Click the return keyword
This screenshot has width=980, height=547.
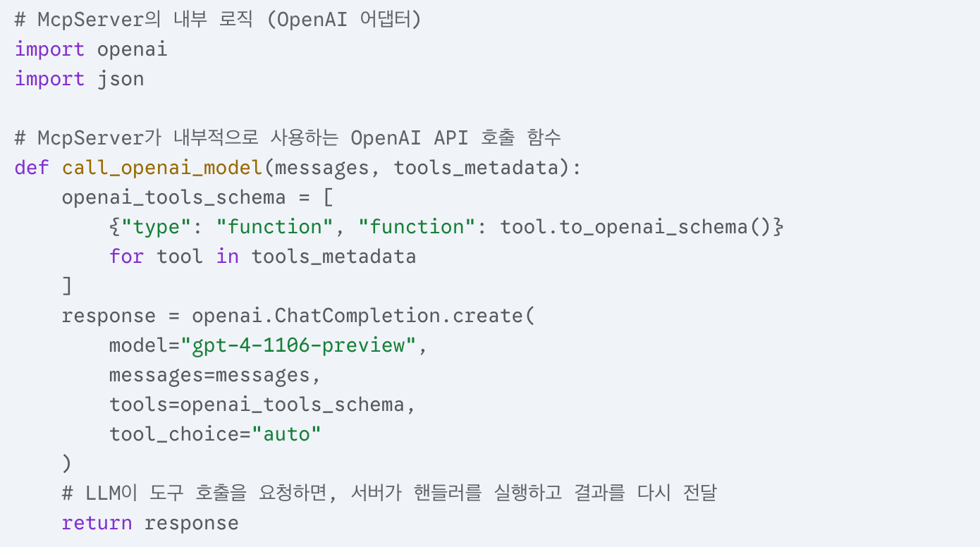pos(97,523)
